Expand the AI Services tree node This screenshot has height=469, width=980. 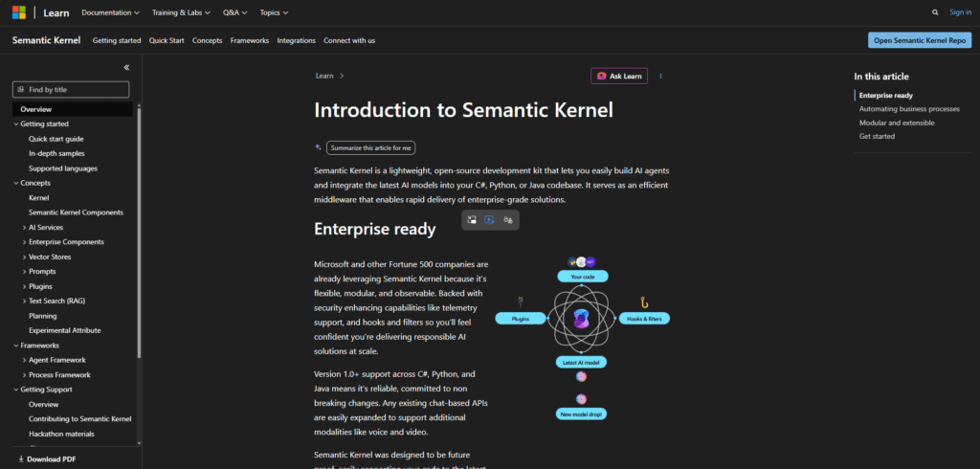24,228
